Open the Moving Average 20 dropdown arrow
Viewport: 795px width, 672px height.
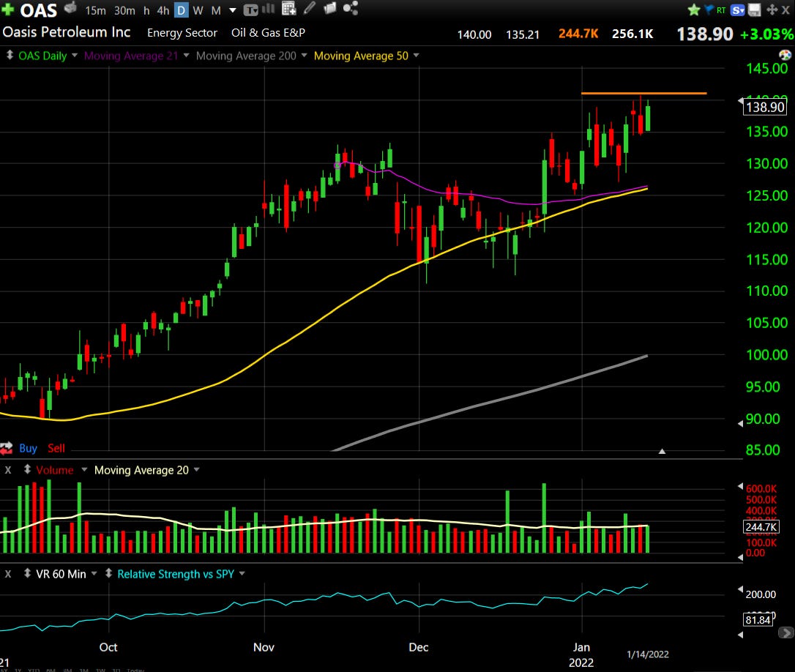(196, 470)
